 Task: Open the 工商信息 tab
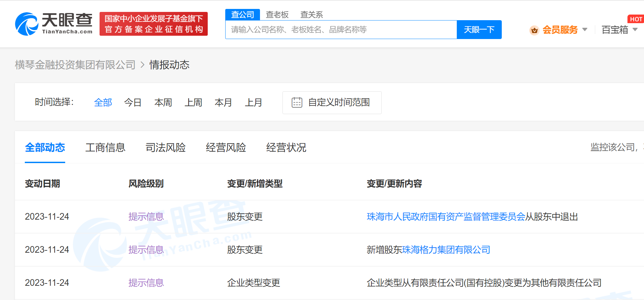pyautogui.click(x=106, y=148)
